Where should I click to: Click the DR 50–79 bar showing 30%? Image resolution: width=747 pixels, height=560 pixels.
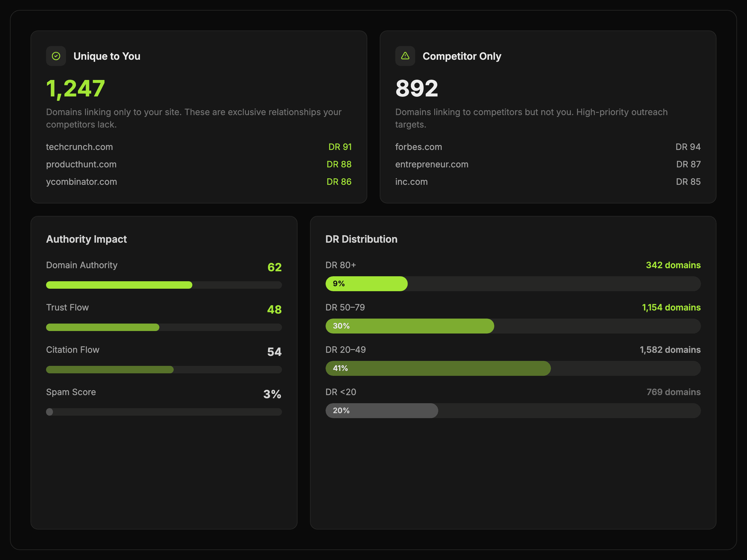click(x=409, y=326)
